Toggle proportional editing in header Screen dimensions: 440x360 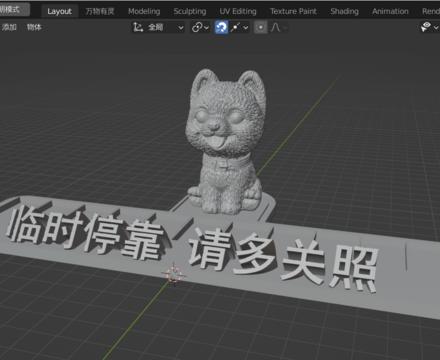(x=261, y=27)
